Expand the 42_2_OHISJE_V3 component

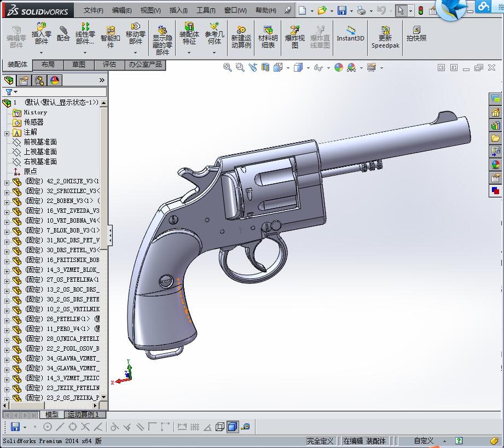coord(7,183)
